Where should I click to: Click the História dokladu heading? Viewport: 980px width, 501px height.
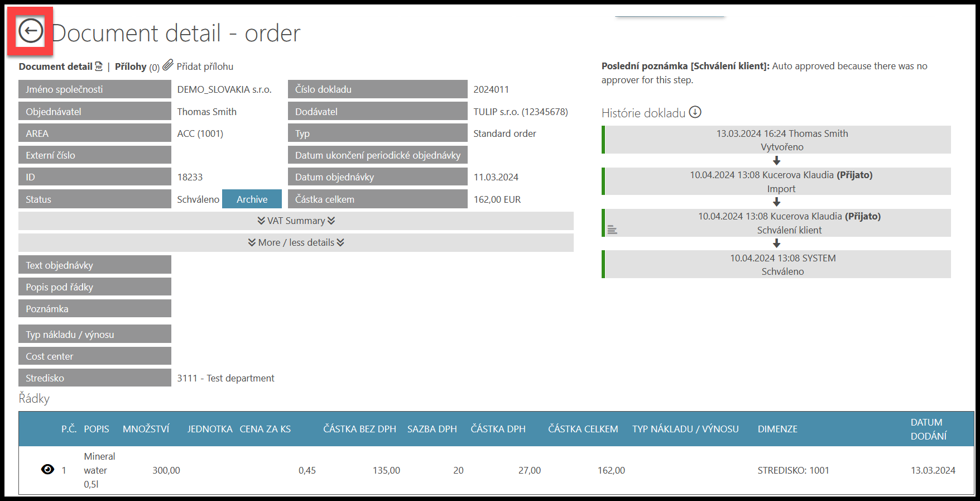click(643, 113)
